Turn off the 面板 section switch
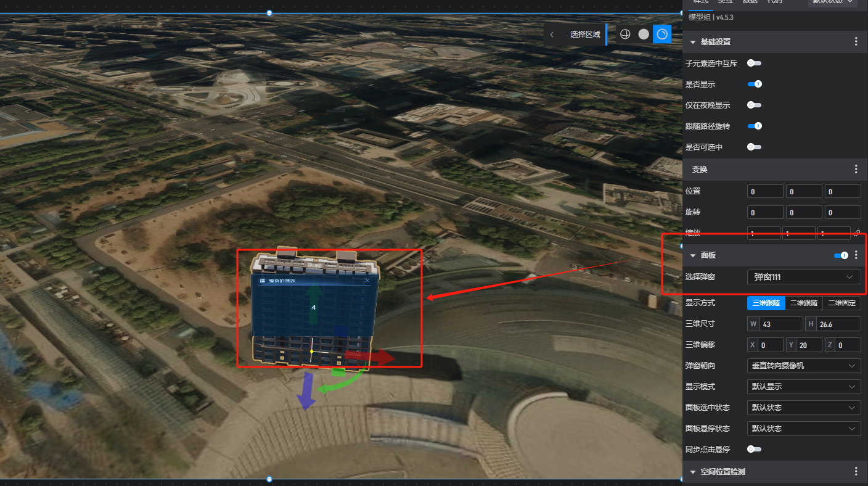 click(841, 255)
